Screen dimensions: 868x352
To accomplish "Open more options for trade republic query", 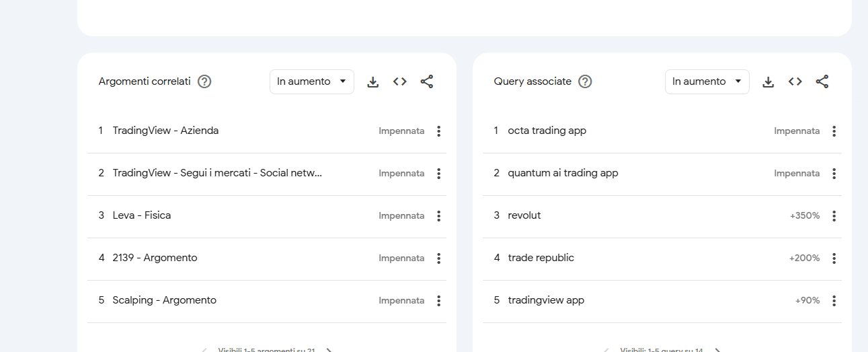I will point(834,258).
